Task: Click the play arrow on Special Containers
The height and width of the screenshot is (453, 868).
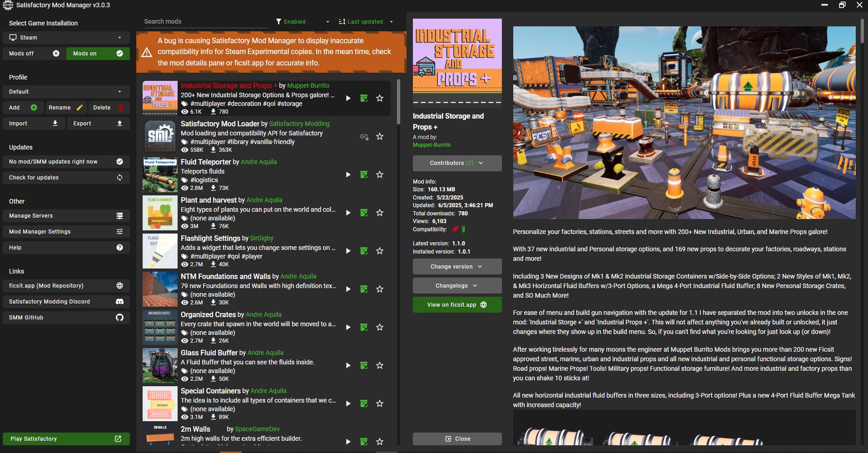Action: pos(348,403)
